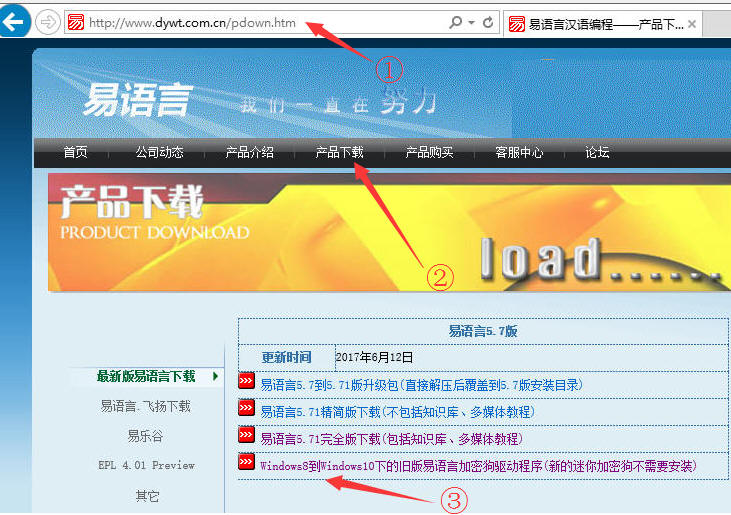The image size is (731, 515).
Task: Click the 更新时间 label cell
Action: [x=286, y=357]
